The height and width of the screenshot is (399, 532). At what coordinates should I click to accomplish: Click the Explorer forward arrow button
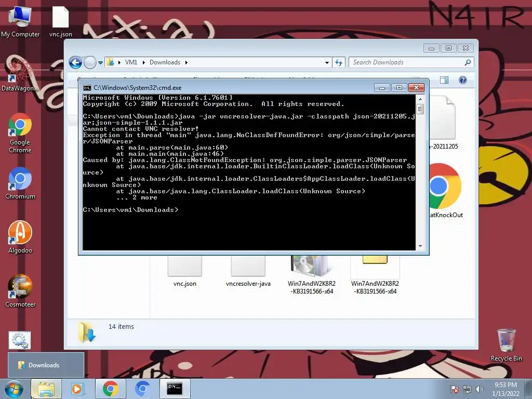click(x=90, y=62)
